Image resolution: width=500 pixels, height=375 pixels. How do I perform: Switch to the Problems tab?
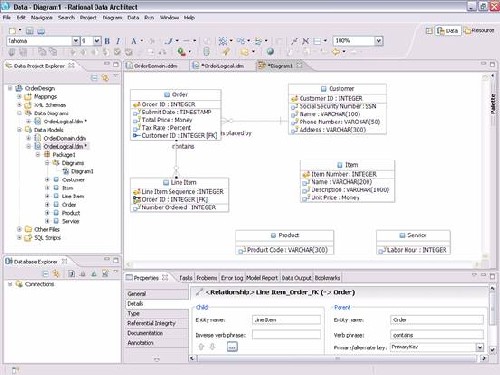(207, 278)
